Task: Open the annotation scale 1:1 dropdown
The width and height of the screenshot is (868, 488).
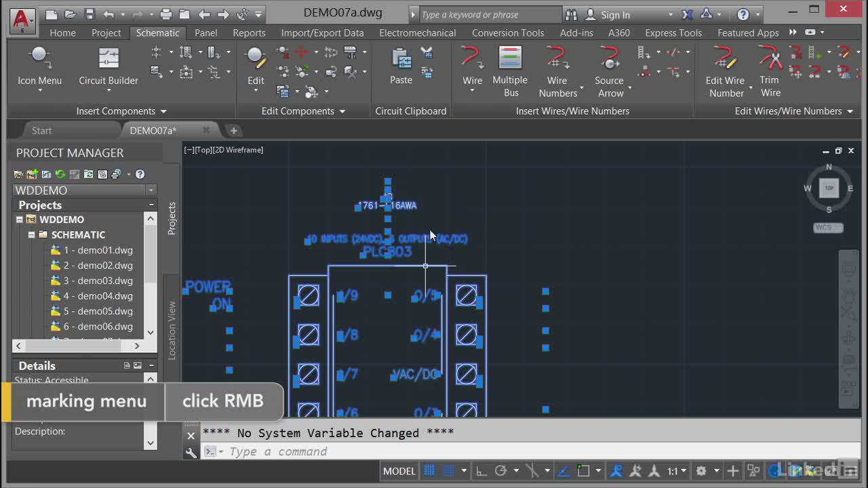Action: tap(684, 470)
